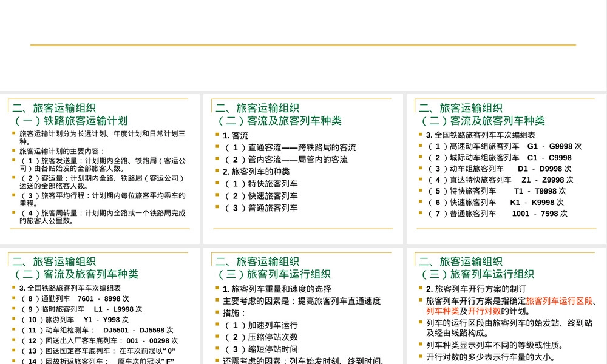This screenshot has width=607, height=364.
Task: Click the row 高速动车组旅客列车 G1 - G9998
Action: (x=504, y=147)
